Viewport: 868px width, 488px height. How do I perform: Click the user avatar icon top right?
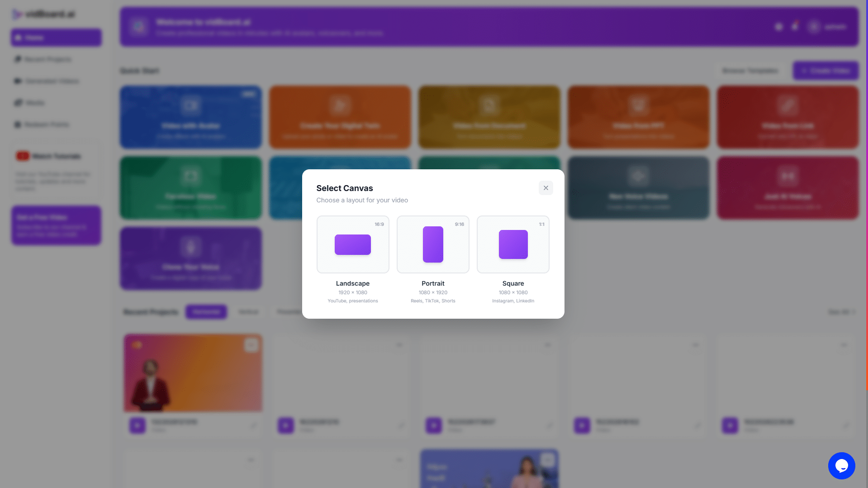pos(813,27)
